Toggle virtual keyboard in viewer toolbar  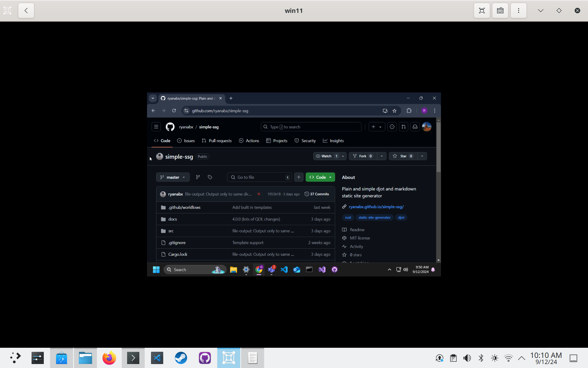[500, 11]
